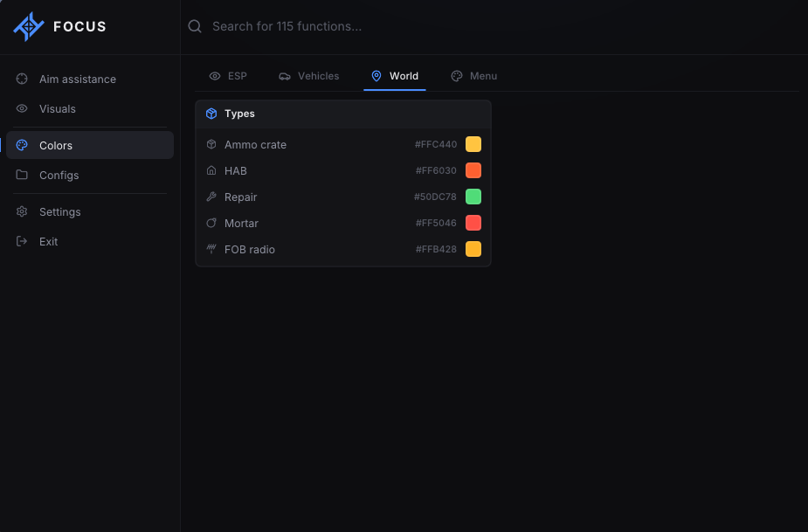The image size is (808, 532).
Task: Switch to the ESP tab
Action: pos(228,76)
